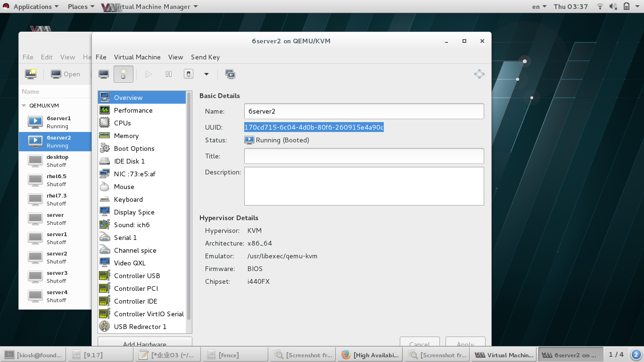Select Video QXL device
Viewport: 644px width, 362px height.
(142, 263)
